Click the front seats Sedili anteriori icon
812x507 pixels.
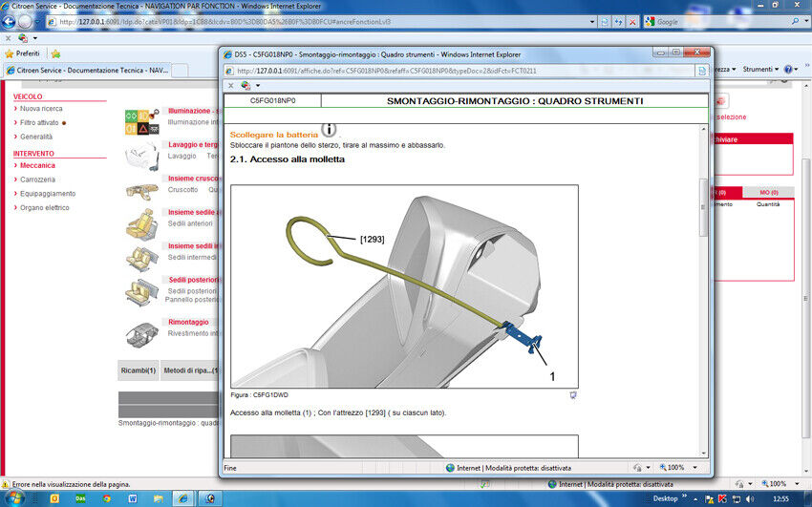(141, 222)
